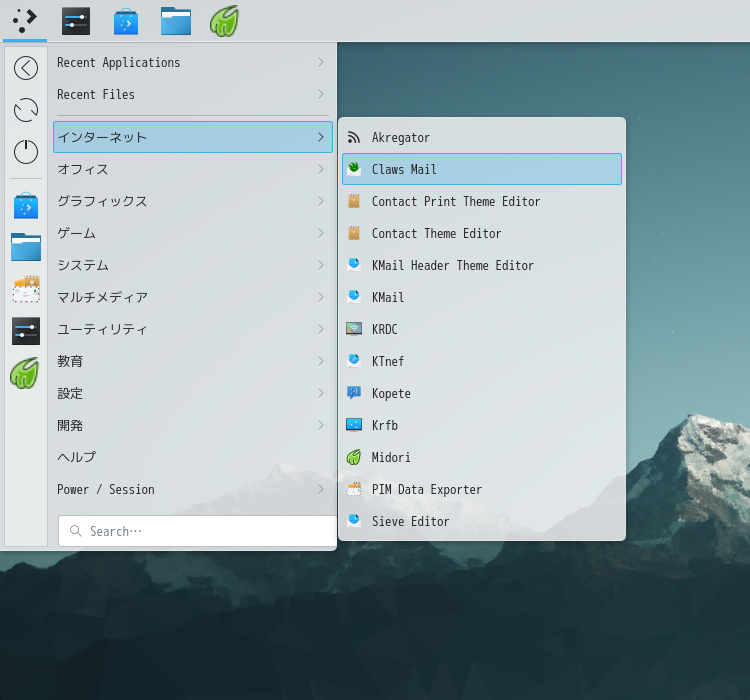Open Contact Theme Editor entry
The height and width of the screenshot is (700, 750).
click(x=482, y=233)
